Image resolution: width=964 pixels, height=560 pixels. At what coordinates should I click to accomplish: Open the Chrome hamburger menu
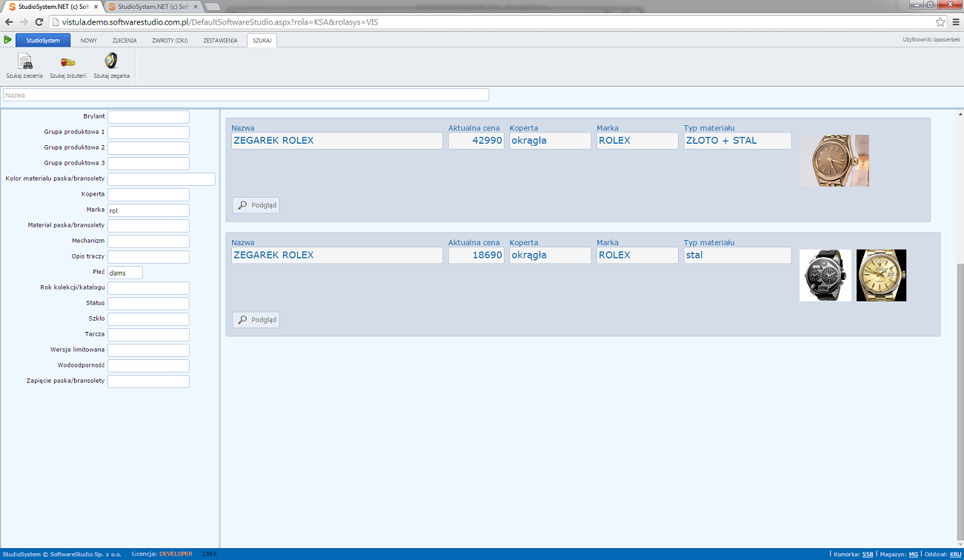coord(956,22)
